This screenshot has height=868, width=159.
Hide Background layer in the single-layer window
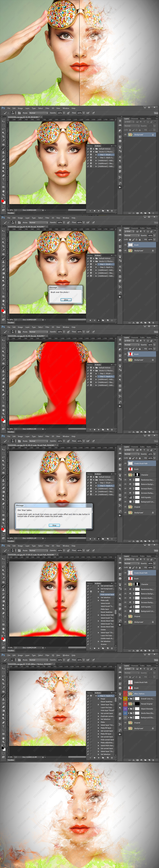pos(126,135)
